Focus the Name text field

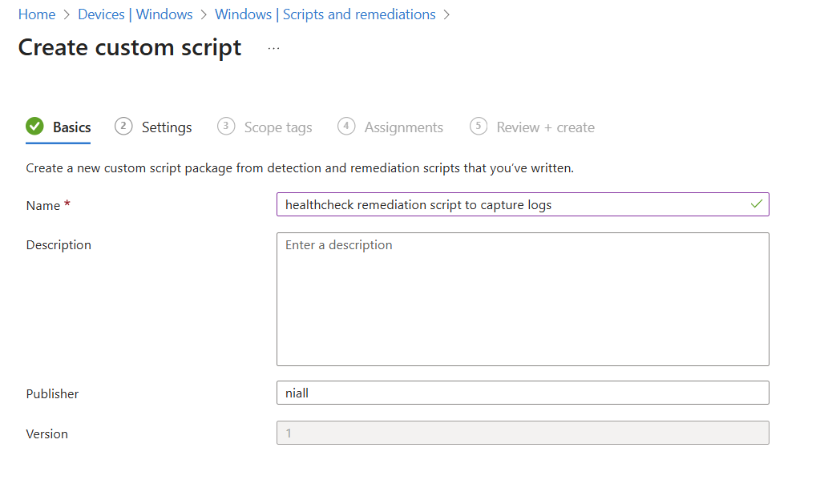513,204
